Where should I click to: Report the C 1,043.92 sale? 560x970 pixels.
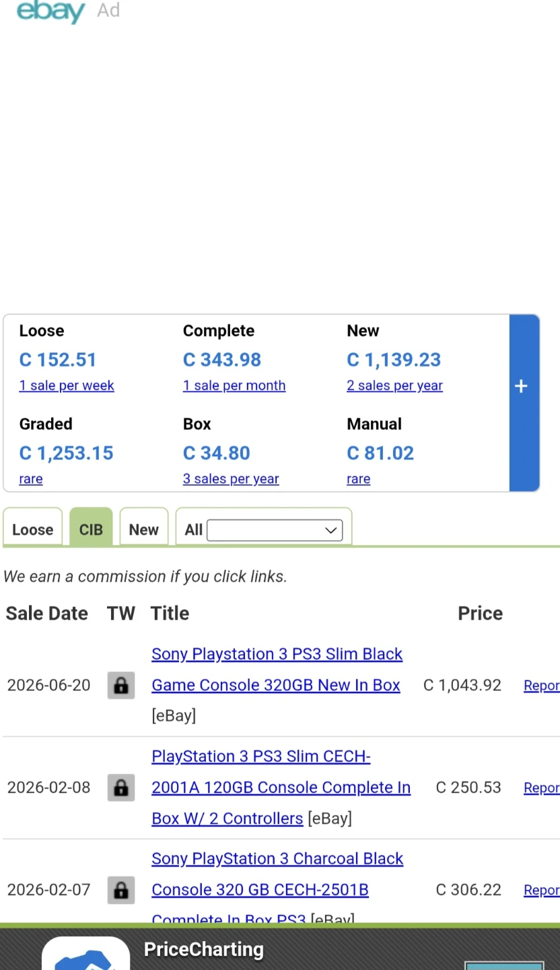(x=541, y=685)
